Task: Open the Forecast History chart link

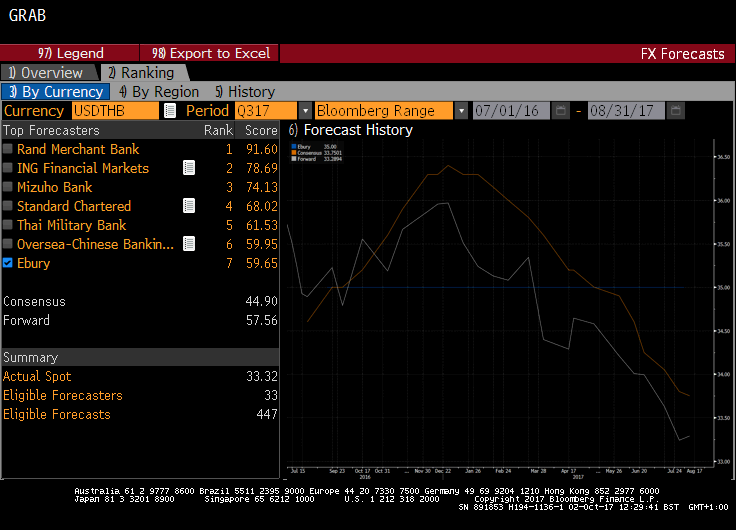Action: pos(351,130)
